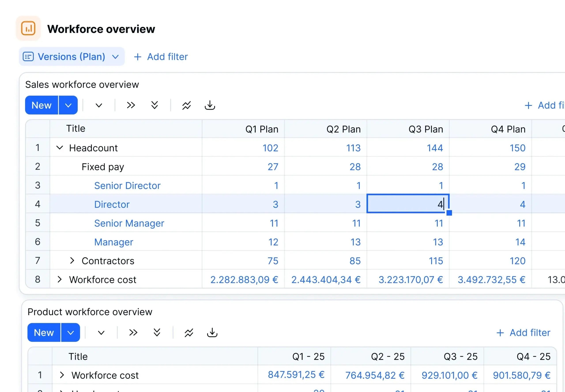Click the Workforce overview report icon

28,28
